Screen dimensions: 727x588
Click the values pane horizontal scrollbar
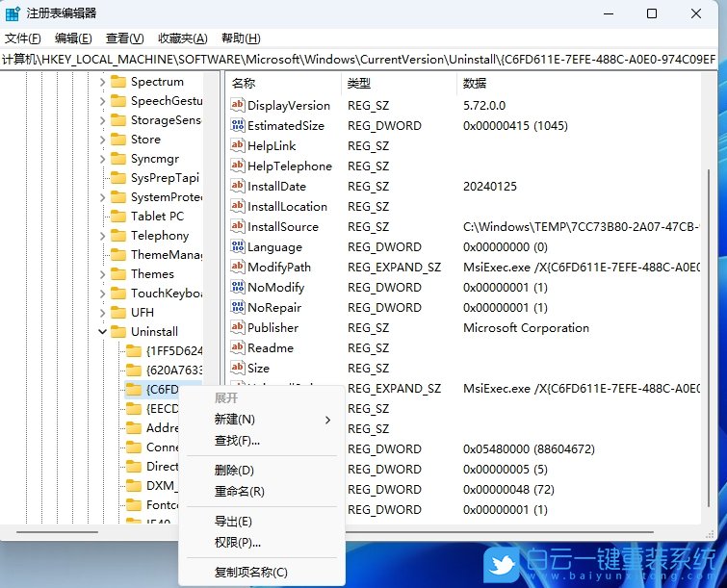click(x=500, y=532)
